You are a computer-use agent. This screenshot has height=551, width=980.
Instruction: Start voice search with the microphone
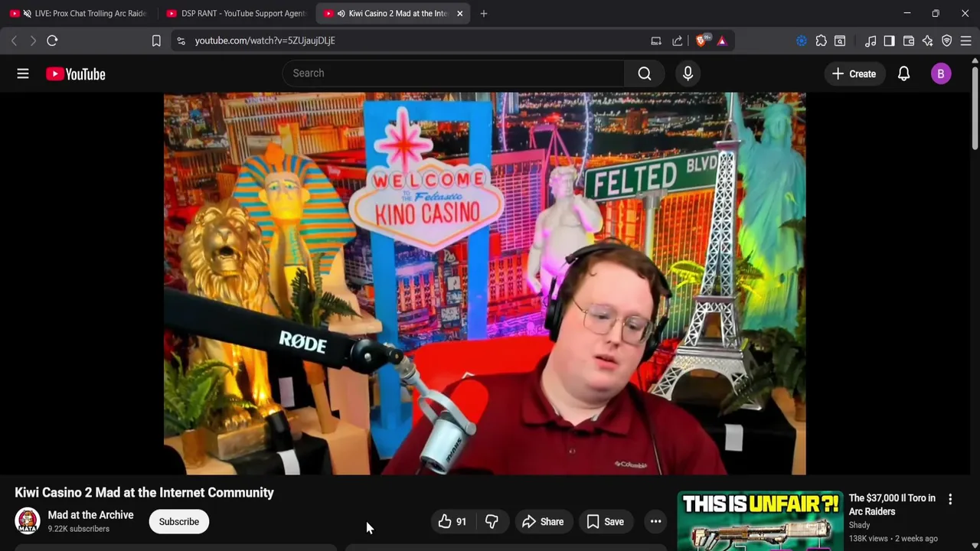coord(688,73)
